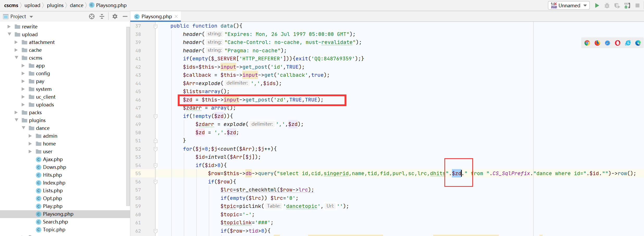Toggle listening for PHP debug connections
Viewport: 644px width, 236px height.
pos(627,5)
